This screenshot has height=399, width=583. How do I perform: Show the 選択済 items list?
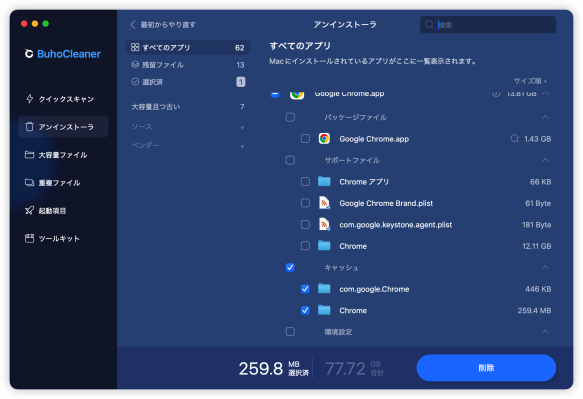tap(188, 82)
